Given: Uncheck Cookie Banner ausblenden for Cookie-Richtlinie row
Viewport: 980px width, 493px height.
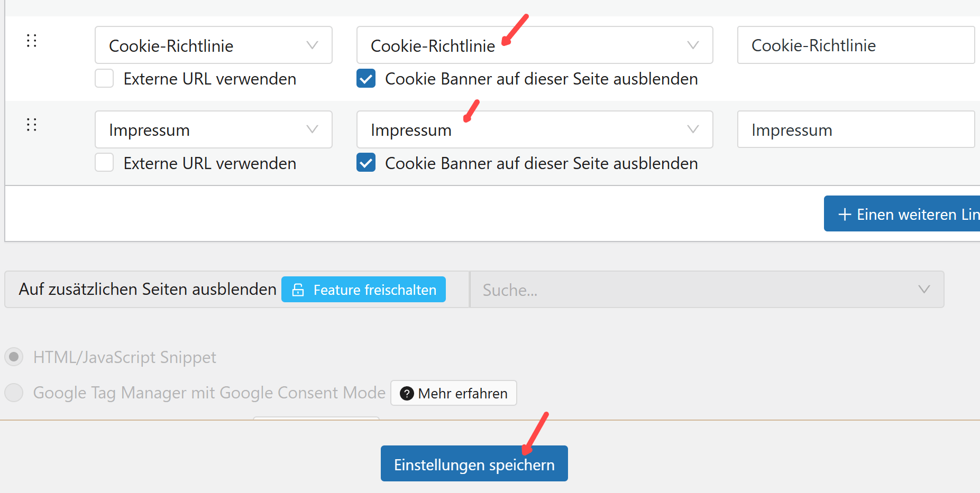Looking at the screenshot, I should 366,79.
